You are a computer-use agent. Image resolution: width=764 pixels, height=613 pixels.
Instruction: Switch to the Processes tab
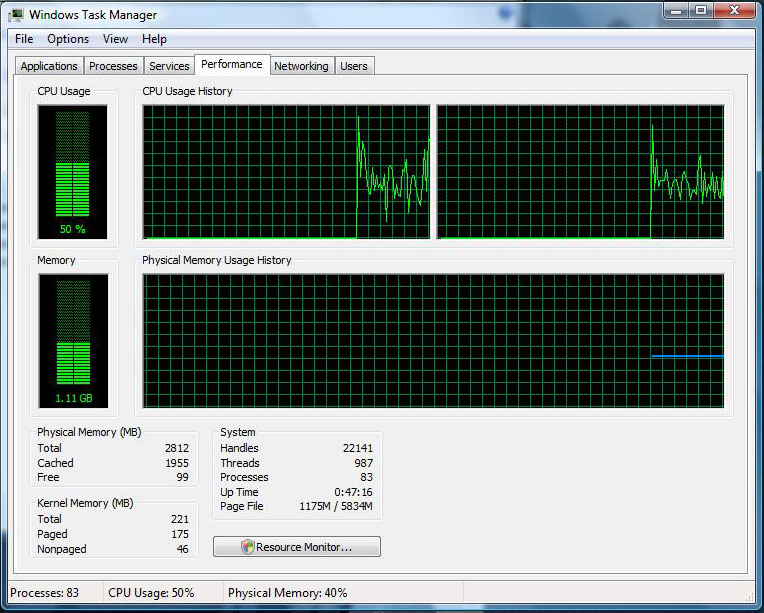point(113,66)
